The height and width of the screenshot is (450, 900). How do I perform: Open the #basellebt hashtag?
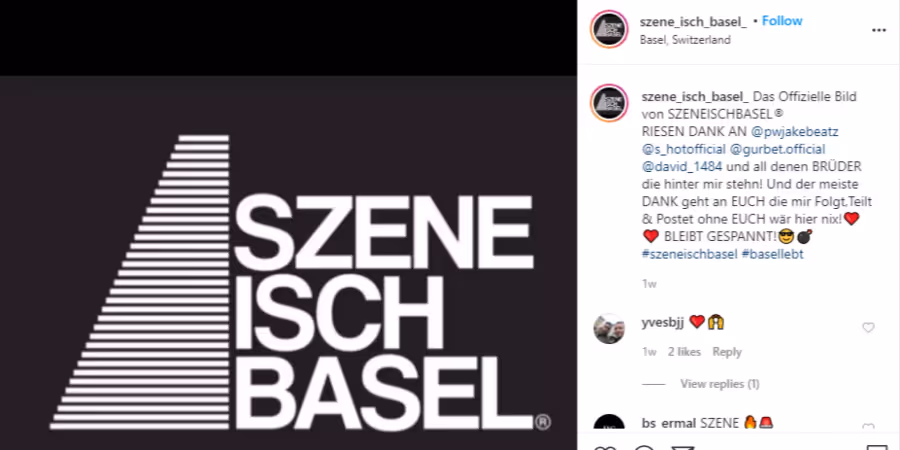(773, 254)
